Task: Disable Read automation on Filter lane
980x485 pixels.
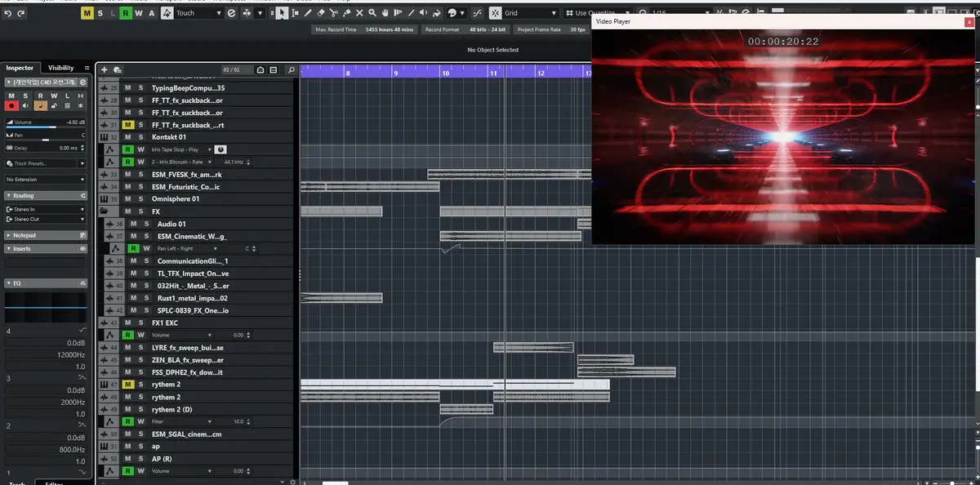Action: [x=127, y=422]
